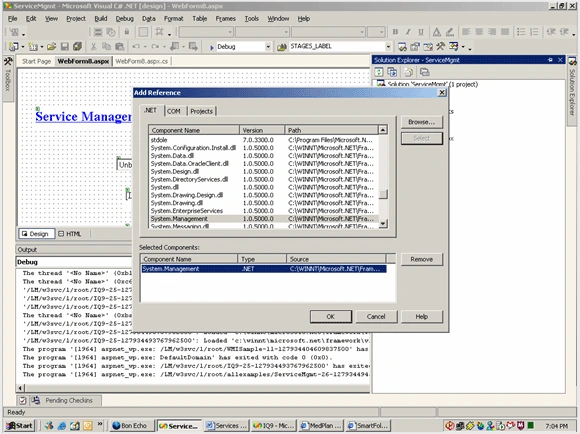Click the Underline formatting icon
Image resolution: width=580 pixels, height=434 pixels.
click(421, 32)
